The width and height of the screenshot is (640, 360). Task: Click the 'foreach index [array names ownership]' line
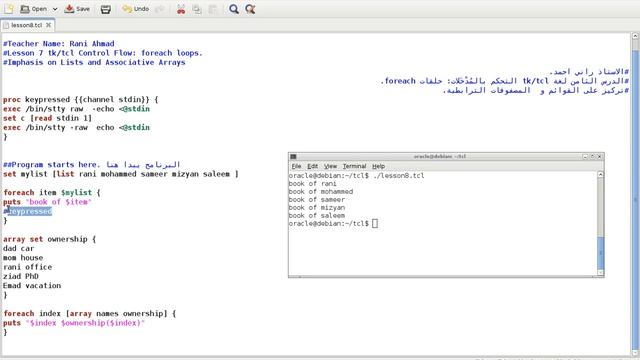coord(89,313)
